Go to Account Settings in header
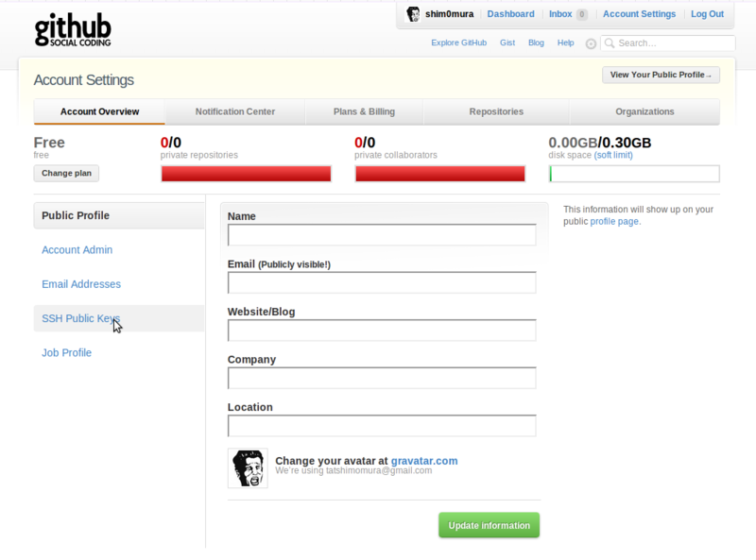The width and height of the screenshot is (756, 560). click(640, 14)
